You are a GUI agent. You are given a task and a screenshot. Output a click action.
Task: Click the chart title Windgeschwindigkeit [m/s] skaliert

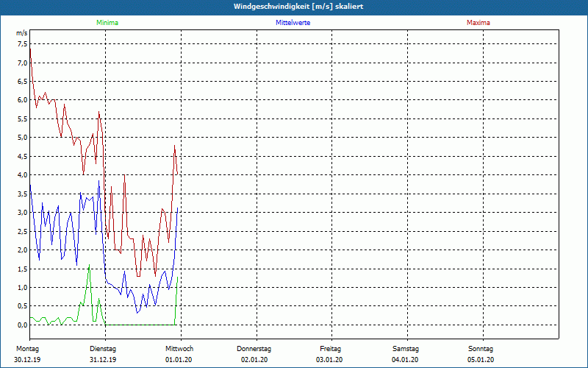pyautogui.click(x=298, y=7)
